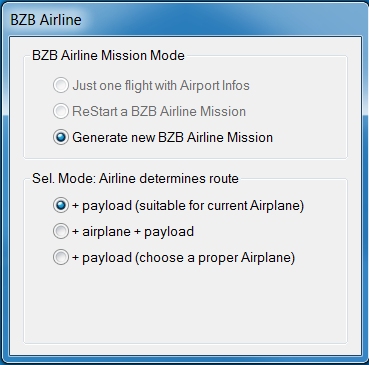Click the '+ airplane + payload' label text
Viewport: 369px width, 365px height.
click(x=133, y=231)
